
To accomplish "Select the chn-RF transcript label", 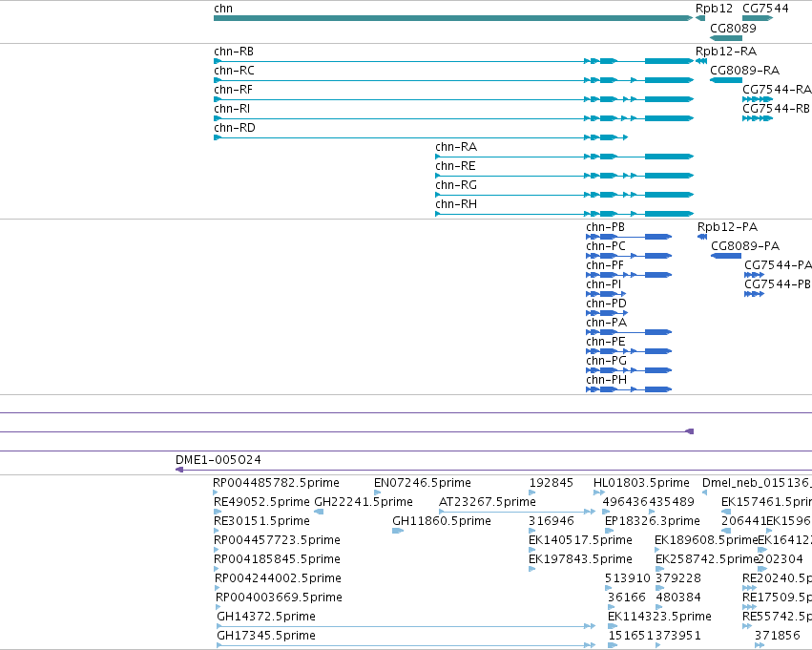I will click(x=233, y=90).
